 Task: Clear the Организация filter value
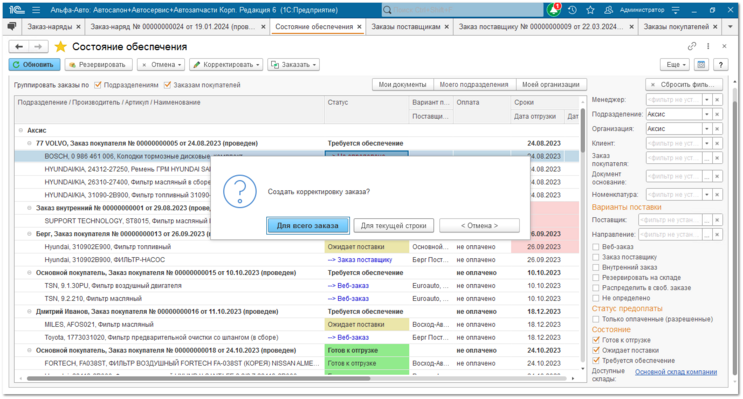[x=717, y=128]
